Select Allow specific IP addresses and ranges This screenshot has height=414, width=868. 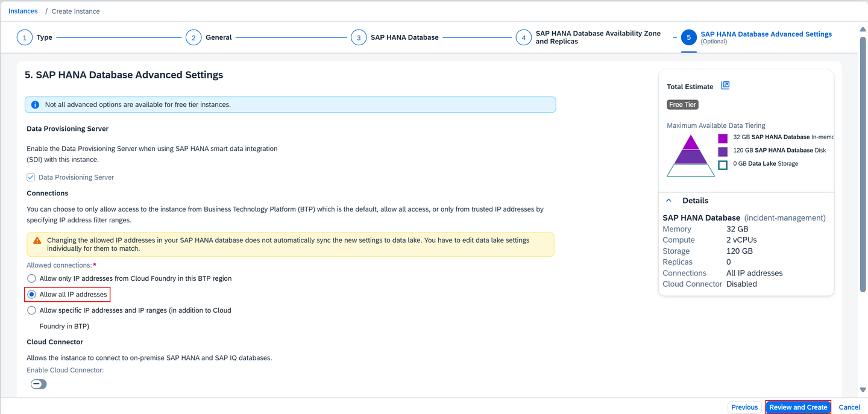point(31,310)
